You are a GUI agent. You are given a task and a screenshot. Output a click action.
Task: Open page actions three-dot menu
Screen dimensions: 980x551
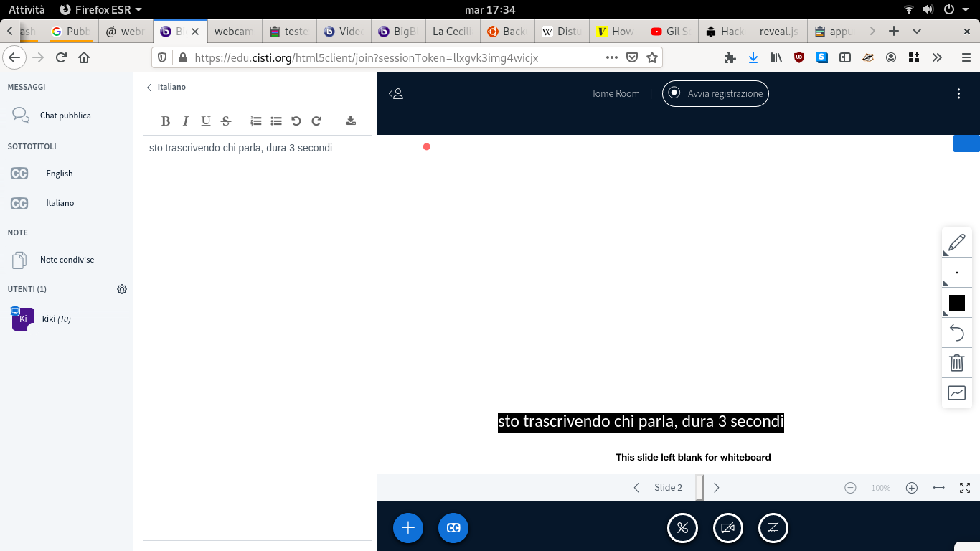[612, 57]
